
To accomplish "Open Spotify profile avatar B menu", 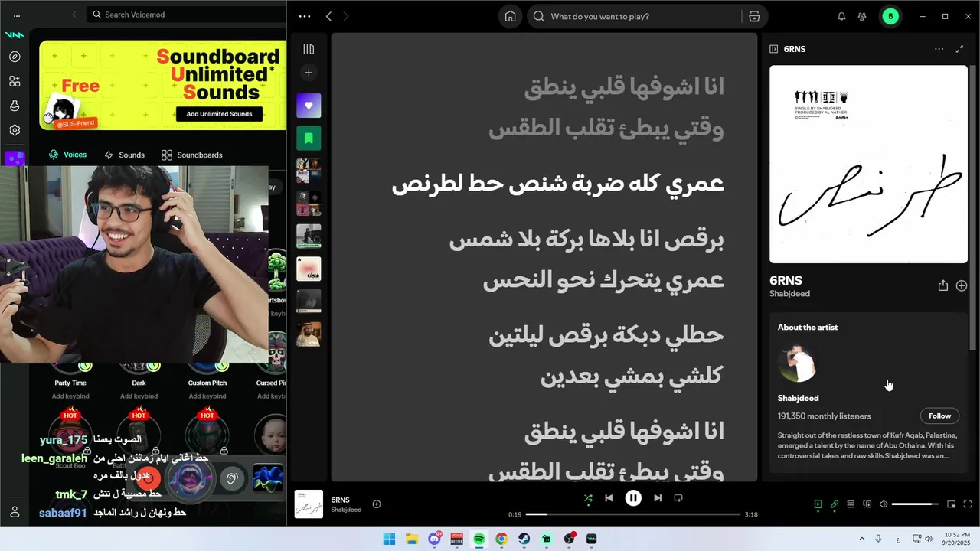I will 890,16.
